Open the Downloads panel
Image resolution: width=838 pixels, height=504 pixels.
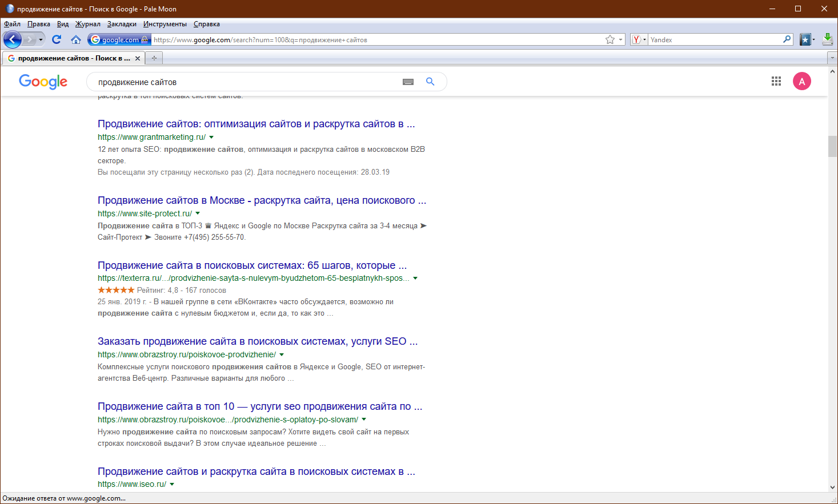[827, 39]
